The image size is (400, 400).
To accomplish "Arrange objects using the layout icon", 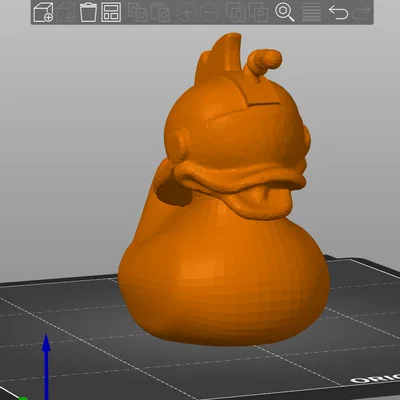I will (111, 12).
